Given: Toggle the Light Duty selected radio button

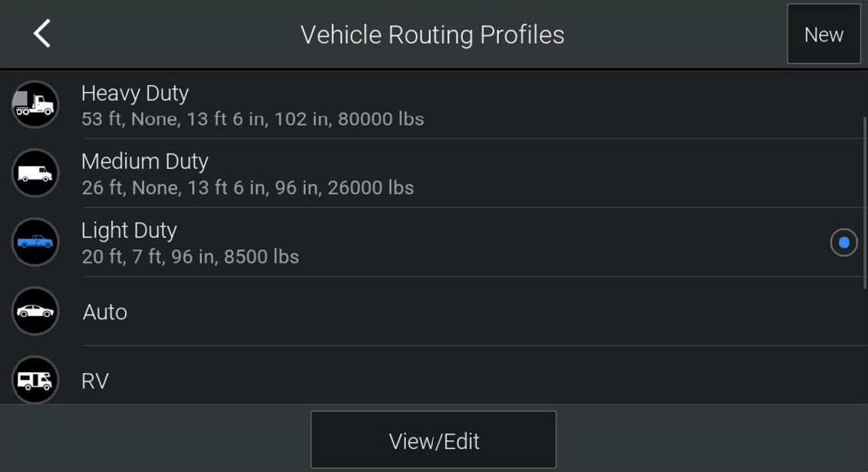Looking at the screenshot, I should (x=843, y=243).
